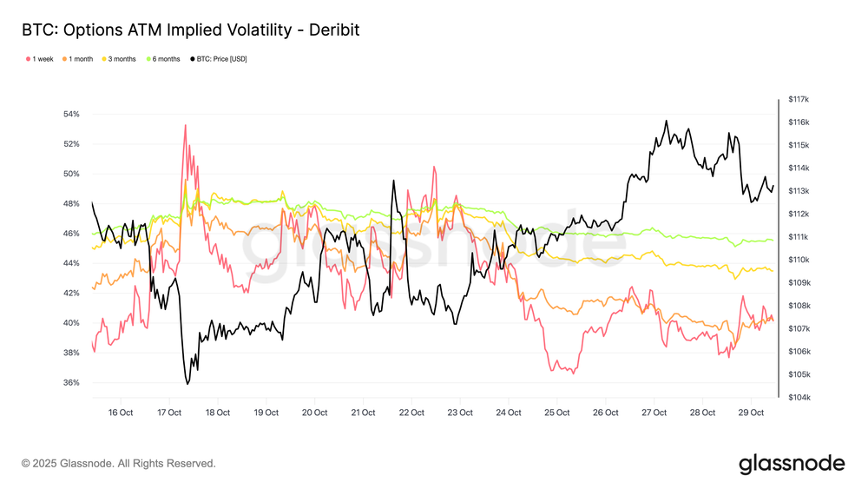The height and width of the screenshot is (489, 868).
Task: Click the $117k price axis label
Action: click(799, 99)
